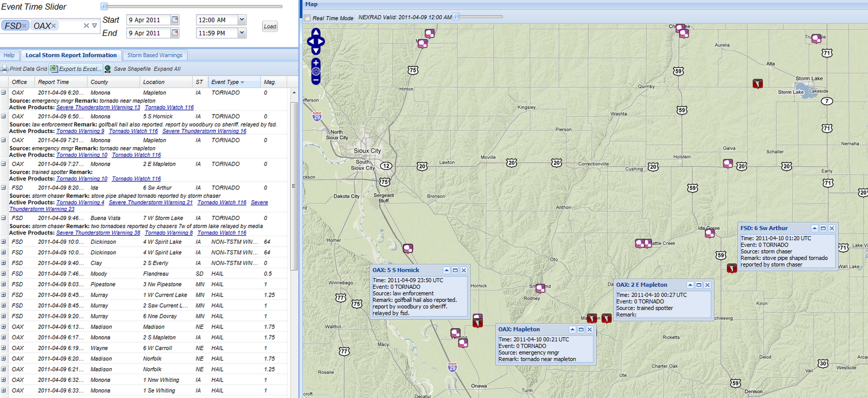Open the Severe Thunderstorm Warning 13 link
Screen dimensions: 868x398
point(98,108)
